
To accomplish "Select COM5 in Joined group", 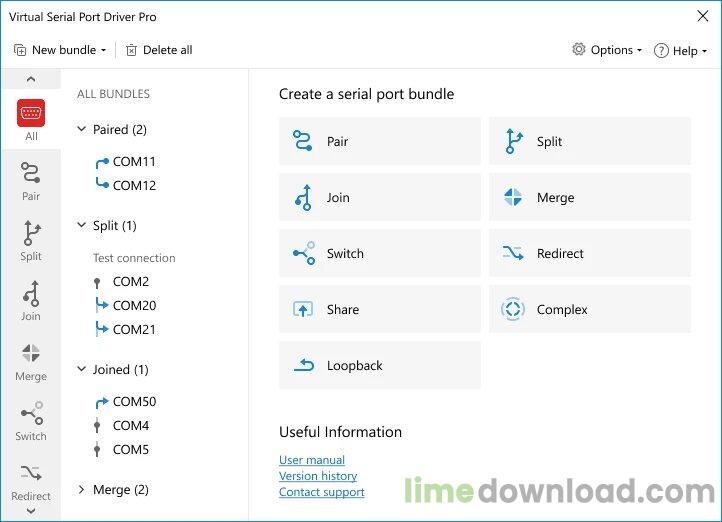I will [131, 449].
